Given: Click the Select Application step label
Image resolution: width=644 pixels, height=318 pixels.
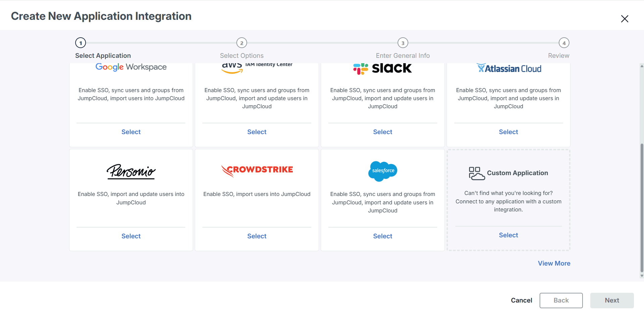Looking at the screenshot, I should click(103, 56).
